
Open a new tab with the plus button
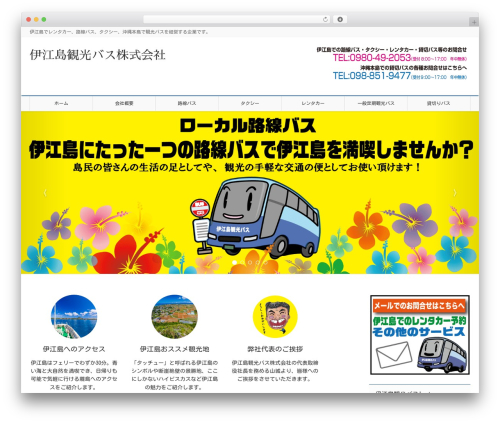tap(474, 22)
